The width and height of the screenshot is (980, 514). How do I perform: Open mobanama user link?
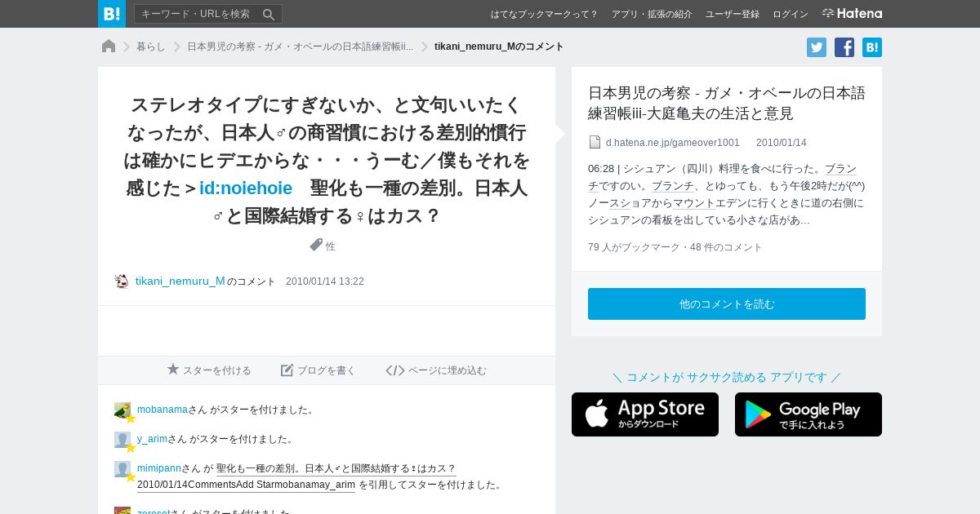163,410
